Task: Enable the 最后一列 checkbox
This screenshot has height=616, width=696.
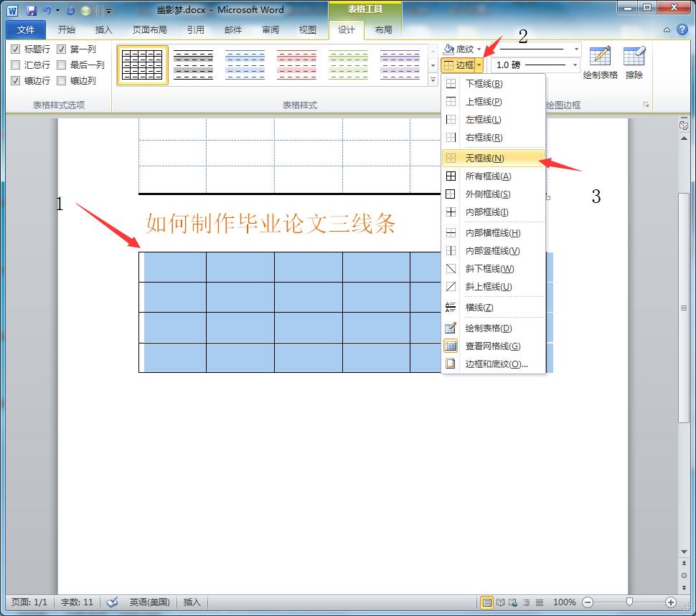Action: click(x=61, y=65)
